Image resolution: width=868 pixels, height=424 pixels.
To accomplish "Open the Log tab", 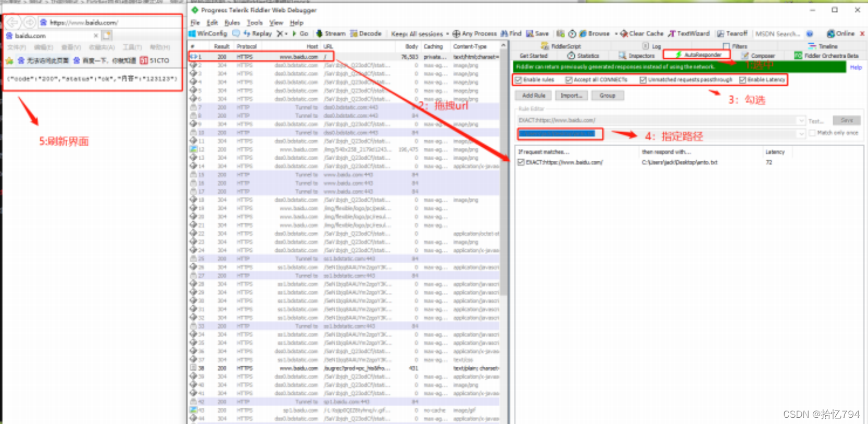I will pos(651,46).
